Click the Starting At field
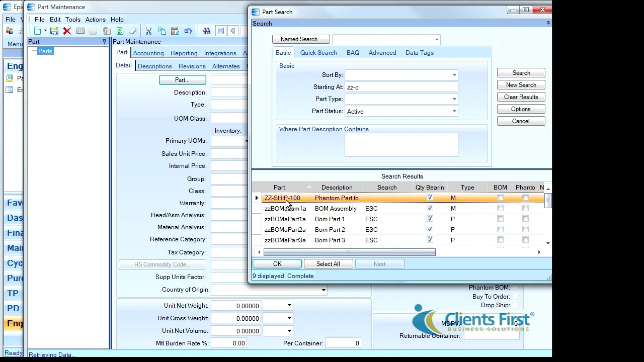The image size is (644, 362). pos(401,87)
